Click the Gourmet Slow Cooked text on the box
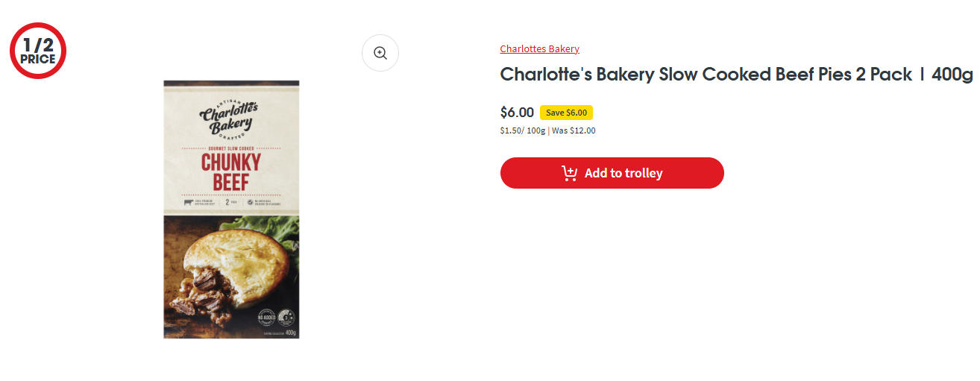Viewport: 980px width, 381px height. click(x=230, y=149)
